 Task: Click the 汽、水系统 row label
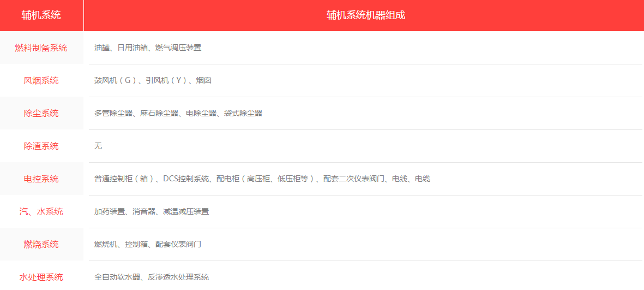(x=41, y=211)
